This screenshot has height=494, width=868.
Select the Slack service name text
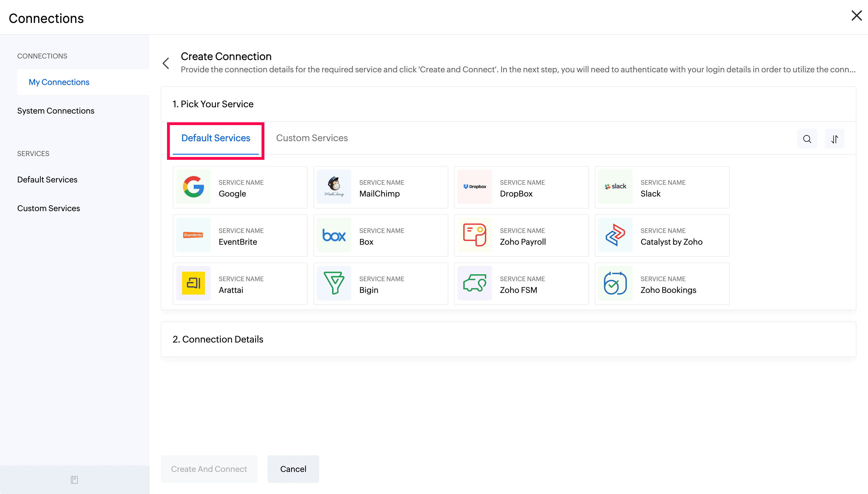click(650, 194)
